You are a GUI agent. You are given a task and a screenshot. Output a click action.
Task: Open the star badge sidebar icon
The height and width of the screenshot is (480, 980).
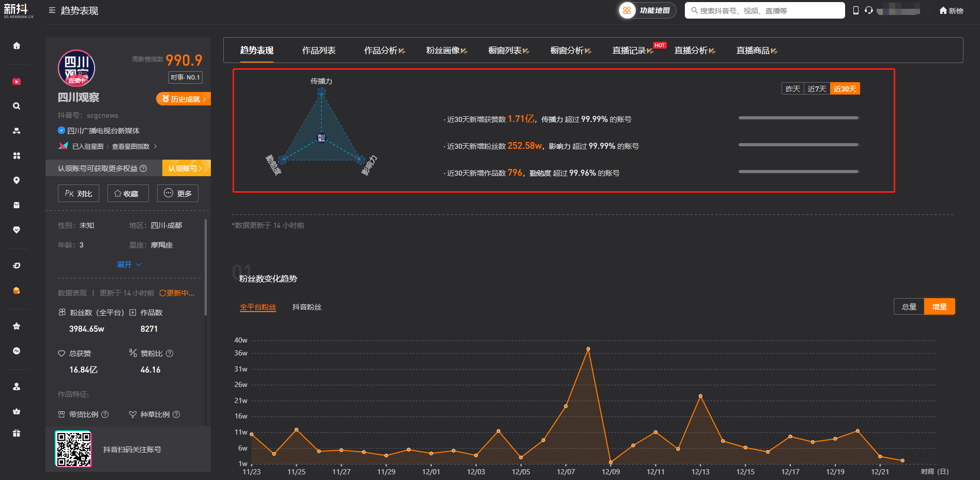coord(17,326)
